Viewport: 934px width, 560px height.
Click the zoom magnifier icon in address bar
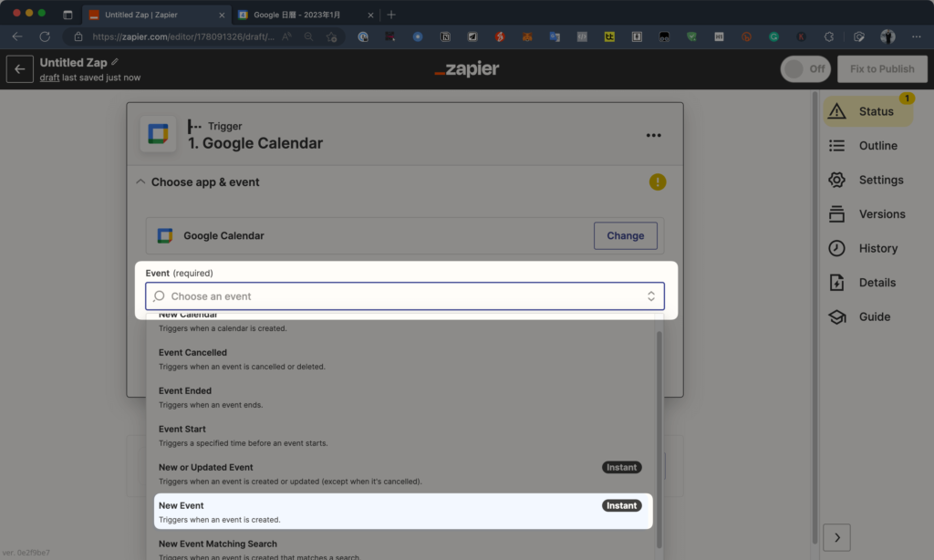point(308,36)
